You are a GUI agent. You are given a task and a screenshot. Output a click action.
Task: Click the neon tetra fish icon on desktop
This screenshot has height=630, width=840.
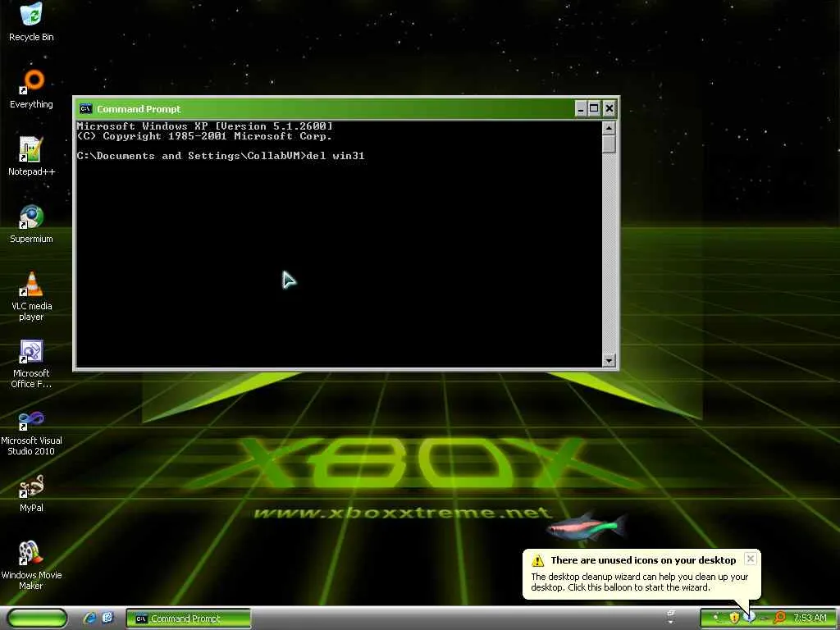(x=586, y=526)
